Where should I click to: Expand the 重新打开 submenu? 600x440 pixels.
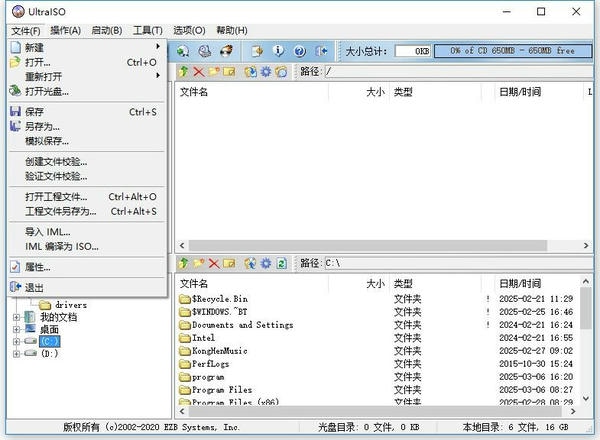pos(87,77)
